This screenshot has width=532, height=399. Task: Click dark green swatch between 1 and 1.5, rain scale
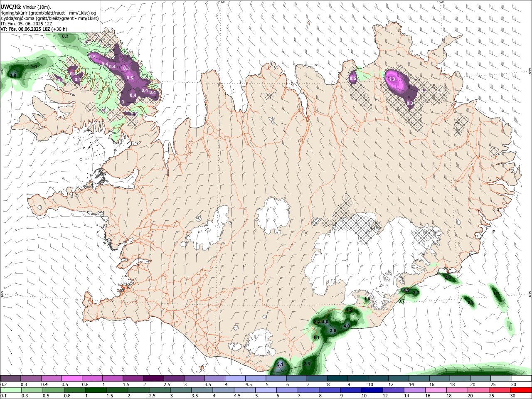[96, 390]
